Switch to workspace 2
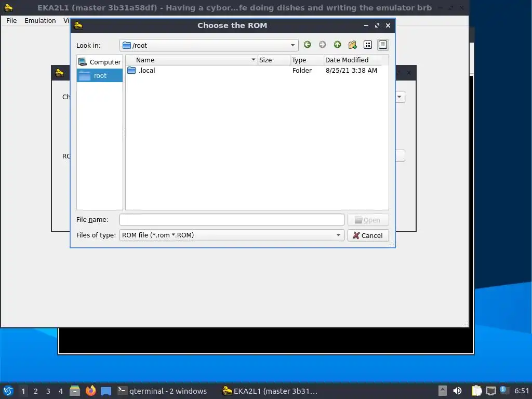Image resolution: width=532 pixels, height=399 pixels. (36, 391)
